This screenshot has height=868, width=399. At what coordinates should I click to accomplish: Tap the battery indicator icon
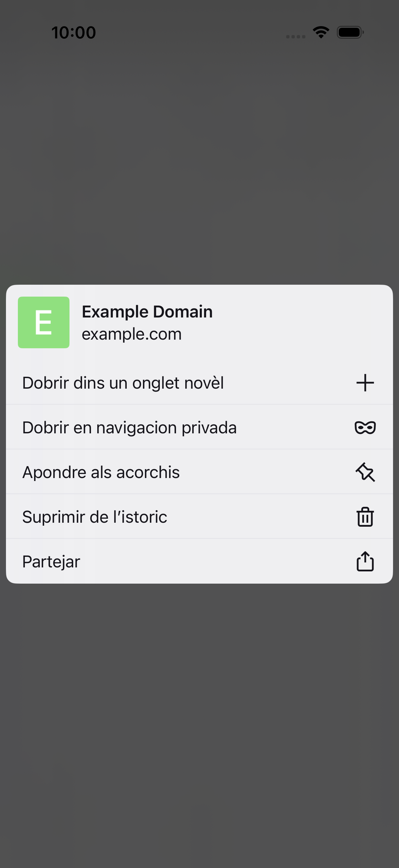point(350,32)
